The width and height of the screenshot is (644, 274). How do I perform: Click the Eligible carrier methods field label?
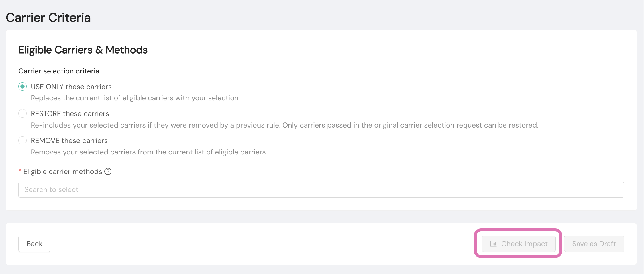63,171
